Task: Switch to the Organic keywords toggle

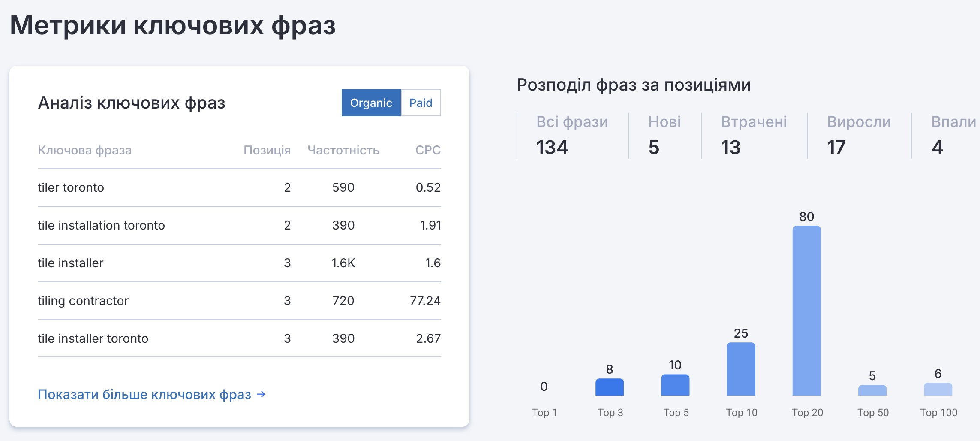Action: 371,103
